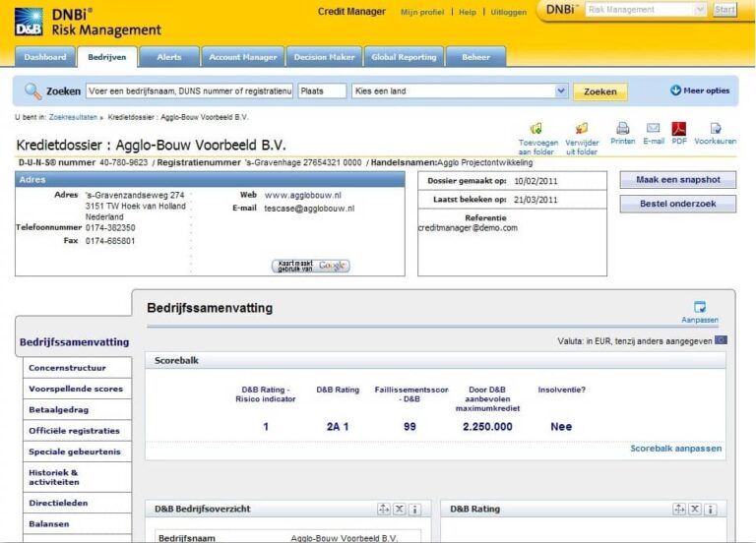Click the 2A 1 D&B Rating value
756x543 pixels.
pyautogui.click(x=338, y=426)
